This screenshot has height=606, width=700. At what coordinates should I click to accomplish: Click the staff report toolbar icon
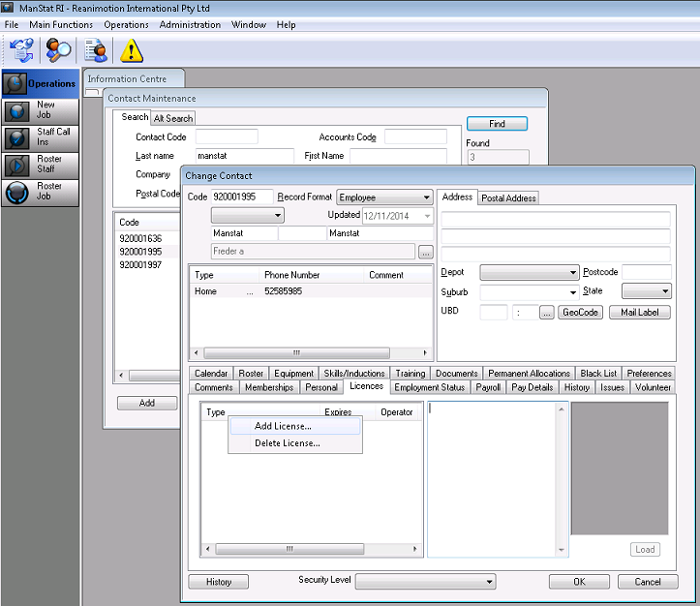[x=95, y=50]
